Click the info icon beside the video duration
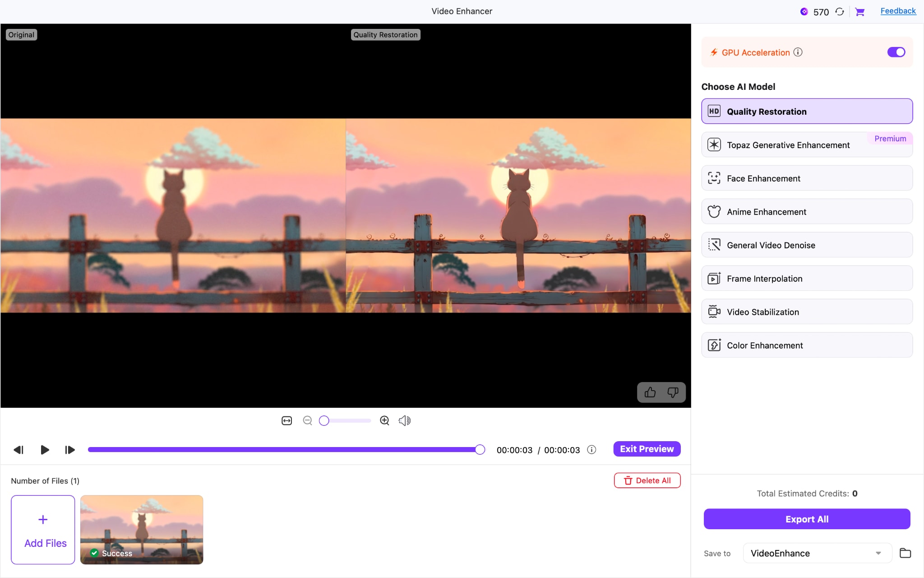The height and width of the screenshot is (578, 924). pyautogui.click(x=591, y=450)
